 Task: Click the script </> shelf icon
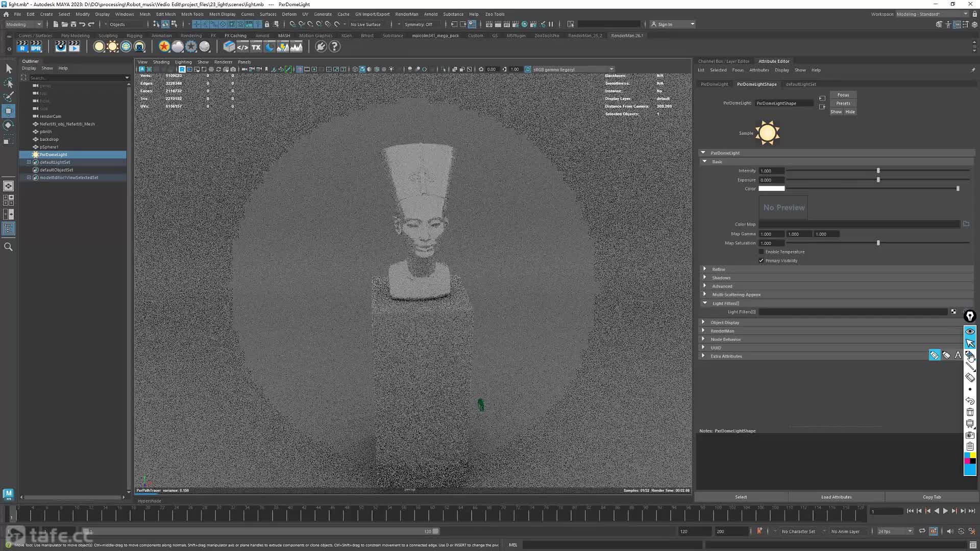tap(242, 47)
